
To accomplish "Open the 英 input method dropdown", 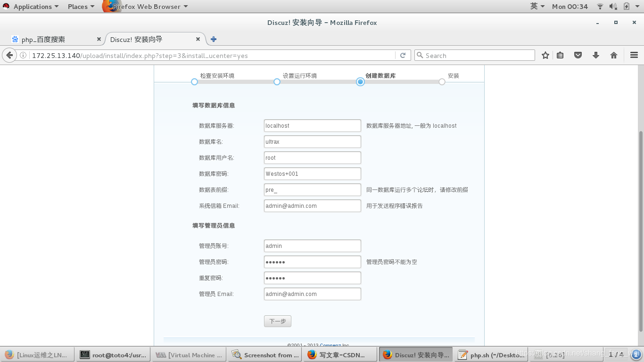I will pyautogui.click(x=537, y=7).
